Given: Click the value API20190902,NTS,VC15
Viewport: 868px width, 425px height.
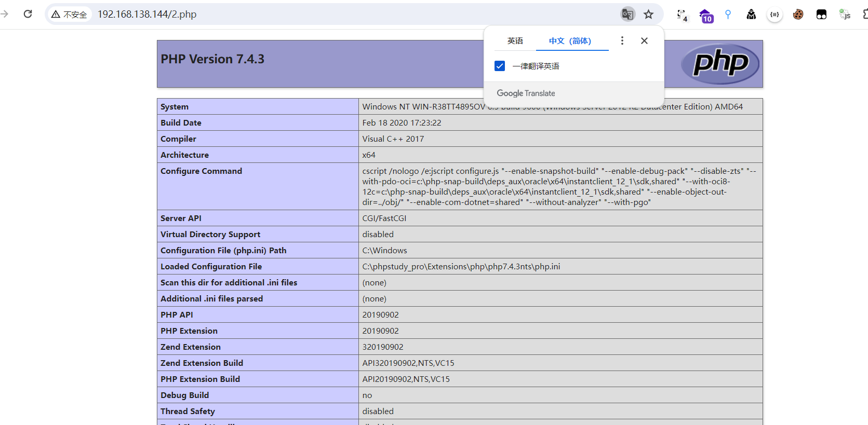Looking at the screenshot, I should tap(406, 379).
